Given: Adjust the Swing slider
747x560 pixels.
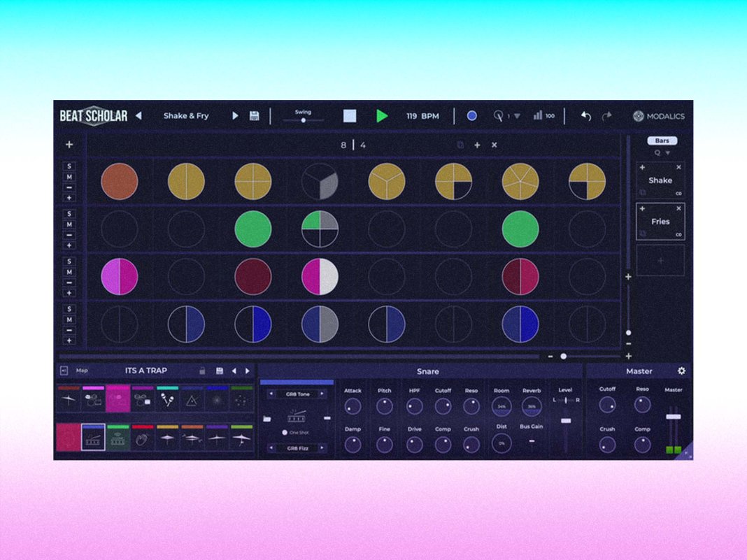Looking at the screenshot, I should pos(302,121).
